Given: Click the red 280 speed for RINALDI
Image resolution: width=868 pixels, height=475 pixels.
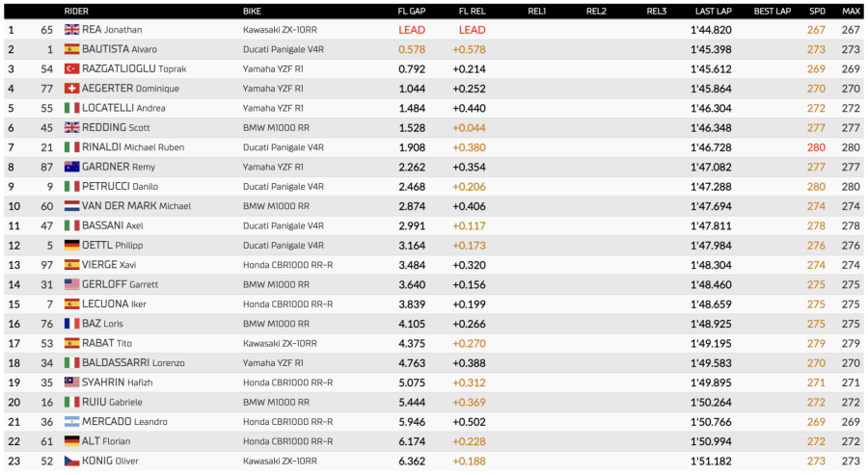Looking at the screenshot, I should point(817,147).
